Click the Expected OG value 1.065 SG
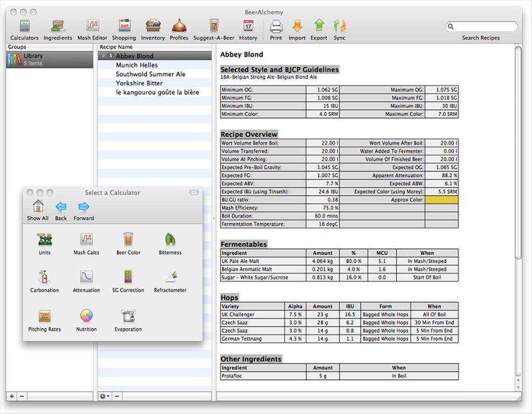Viewport: 532px width, 414px height. point(442,167)
